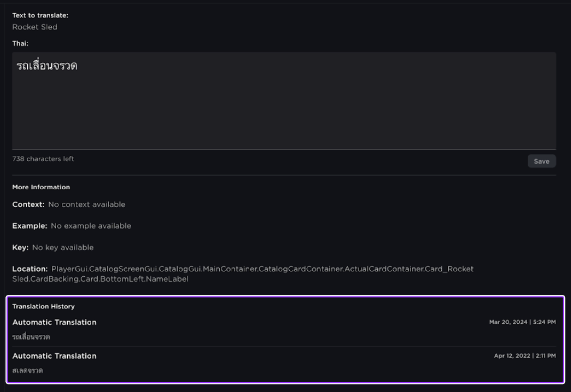Click the "No example available" text
Image resolution: width=571 pixels, height=392 pixels.
pyautogui.click(x=91, y=226)
